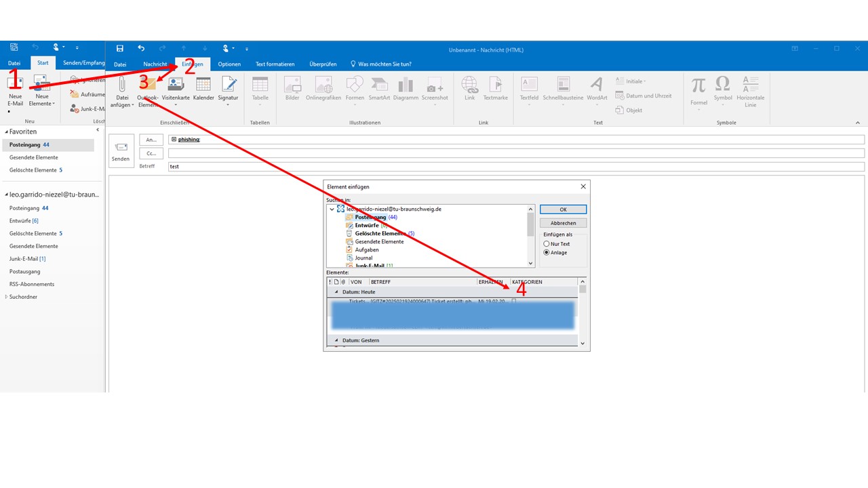868x488 pixels.
Task: Click the Abbrechen button
Action: point(563,223)
